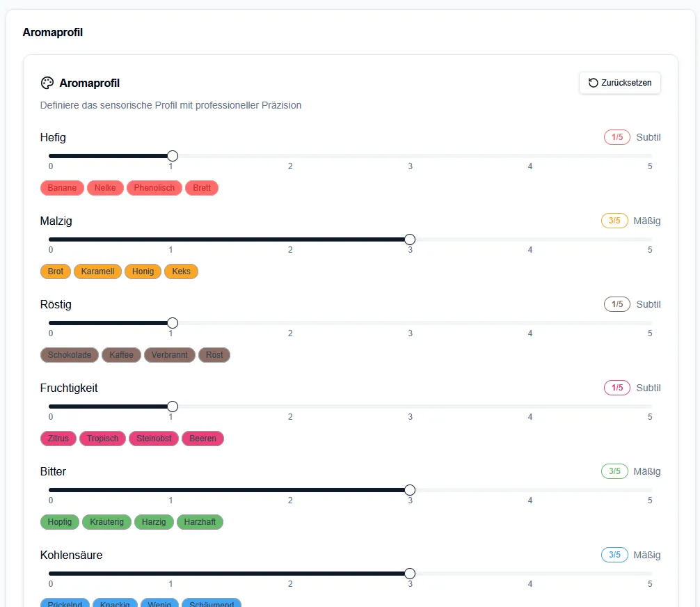Click the Röstig slider thumb
Viewport: 700px width, 607px height.
(x=173, y=323)
